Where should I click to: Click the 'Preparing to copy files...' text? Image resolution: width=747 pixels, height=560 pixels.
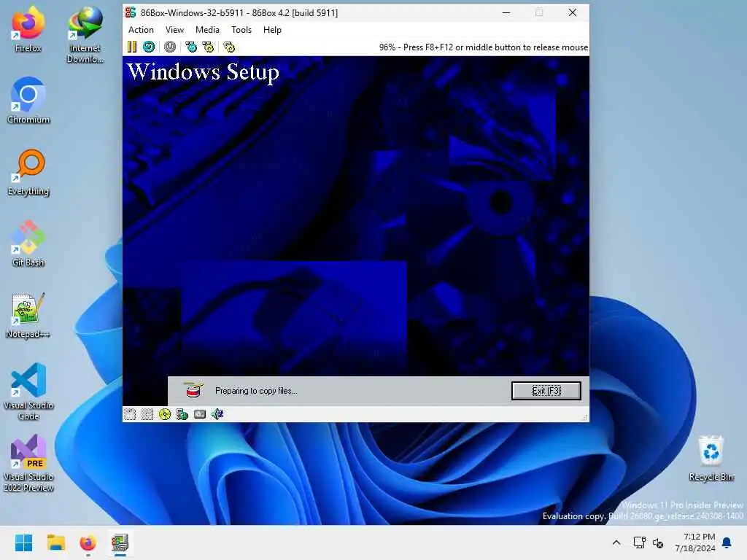256,391
